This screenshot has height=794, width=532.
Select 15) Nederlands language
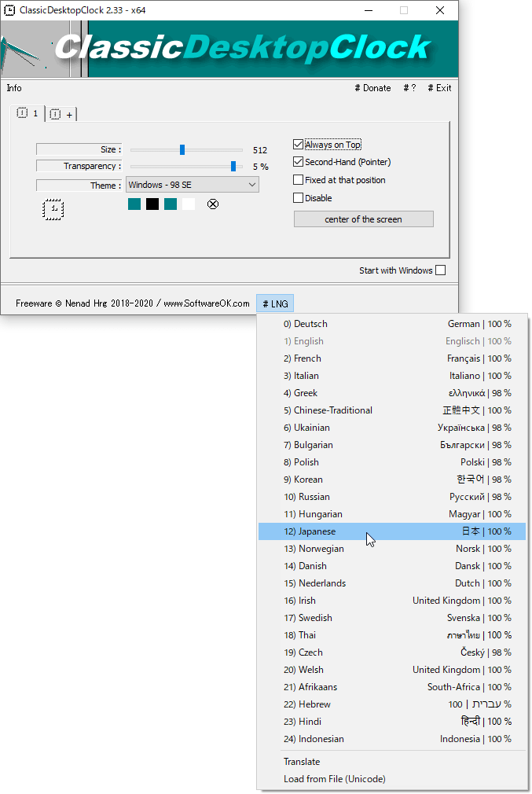[392, 583]
